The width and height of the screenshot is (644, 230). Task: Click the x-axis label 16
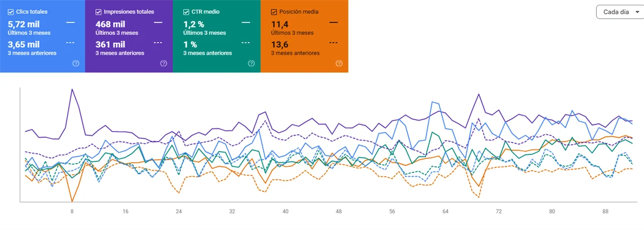(125, 212)
